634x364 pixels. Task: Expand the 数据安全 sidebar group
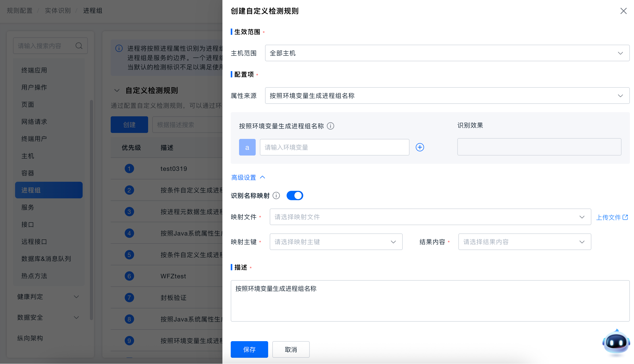(48, 317)
